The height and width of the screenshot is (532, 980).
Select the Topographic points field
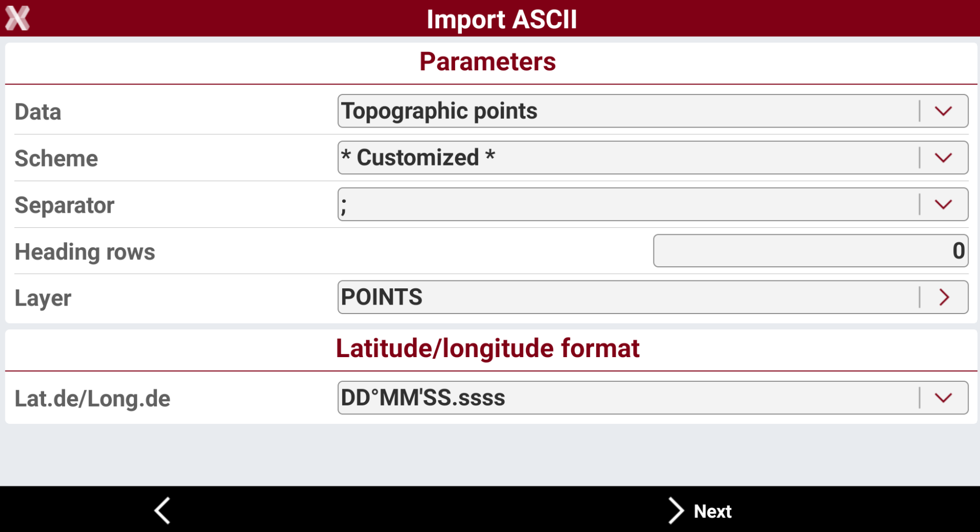click(653, 111)
